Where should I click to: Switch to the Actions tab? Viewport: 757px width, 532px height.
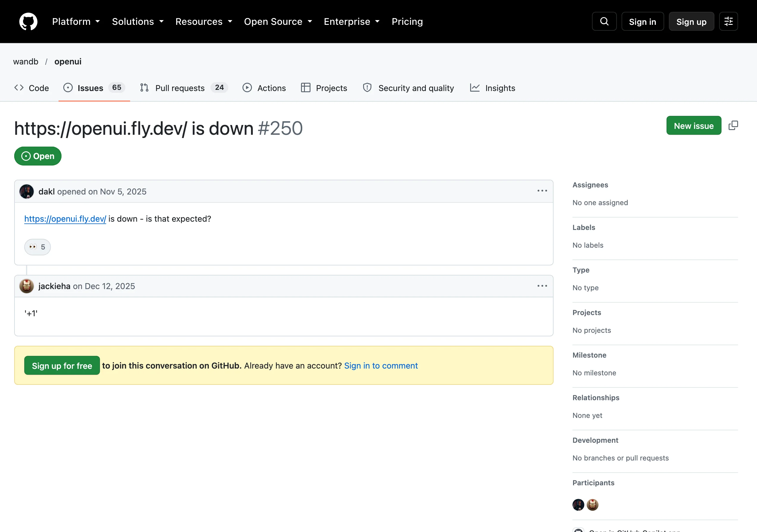pyautogui.click(x=264, y=88)
